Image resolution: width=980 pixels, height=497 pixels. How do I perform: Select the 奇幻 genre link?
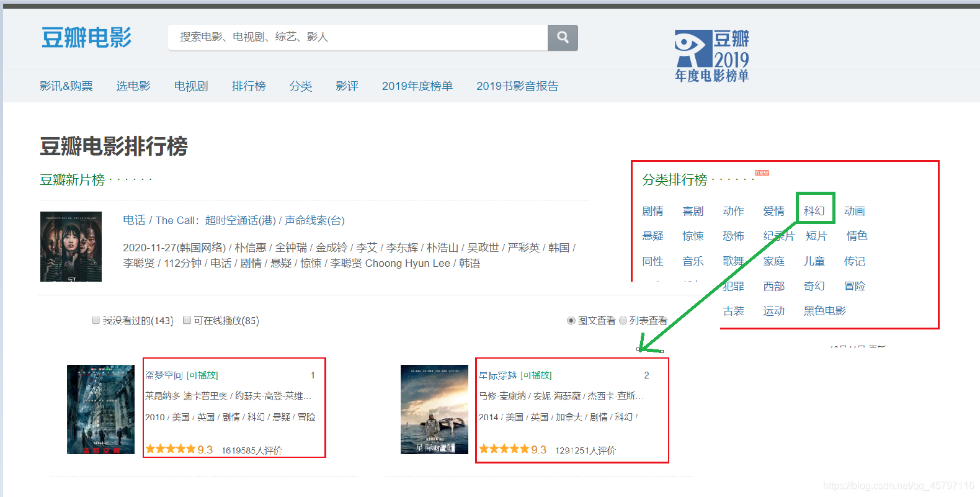814,286
